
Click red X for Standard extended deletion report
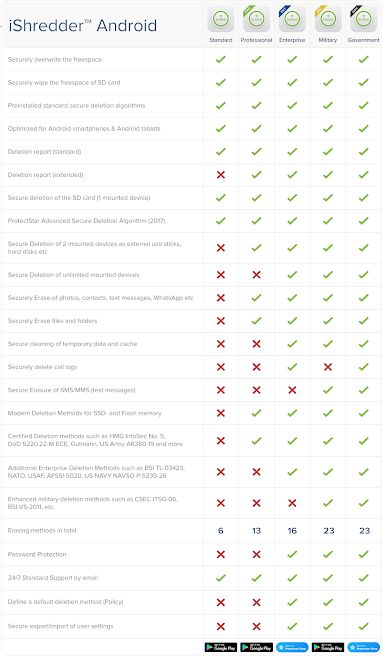[221, 175]
